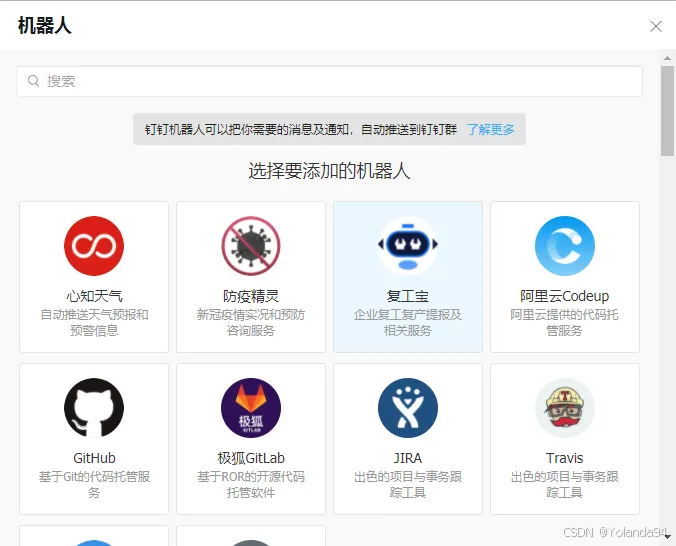Choose the GitHub octocat icon
This screenshot has width=676, height=546.
click(x=94, y=408)
